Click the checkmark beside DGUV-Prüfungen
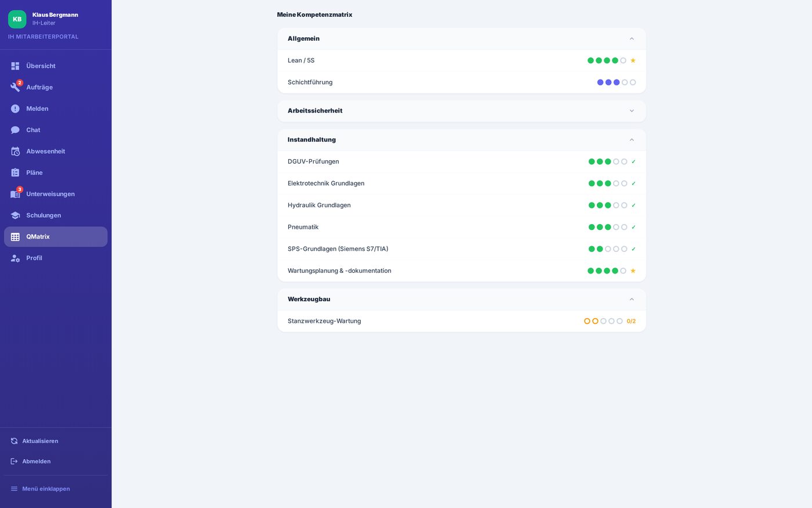This screenshot has height=508, width=812. point(633,161)
